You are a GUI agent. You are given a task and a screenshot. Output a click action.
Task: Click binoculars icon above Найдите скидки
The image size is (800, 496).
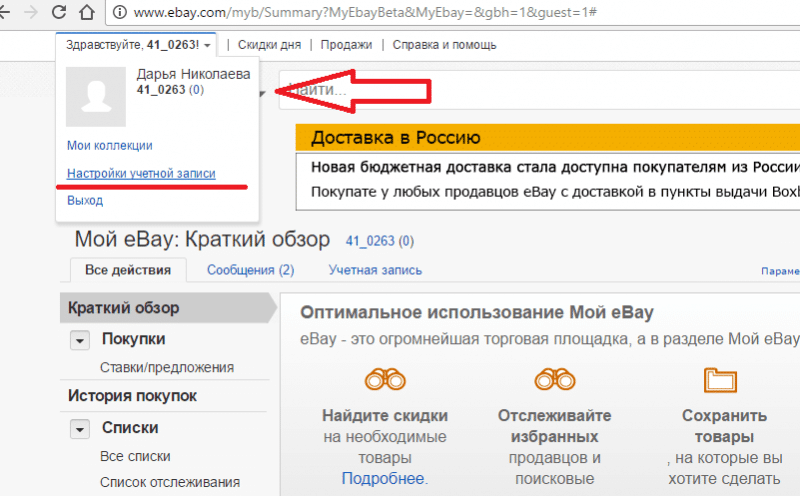click(x=385, y=379)
